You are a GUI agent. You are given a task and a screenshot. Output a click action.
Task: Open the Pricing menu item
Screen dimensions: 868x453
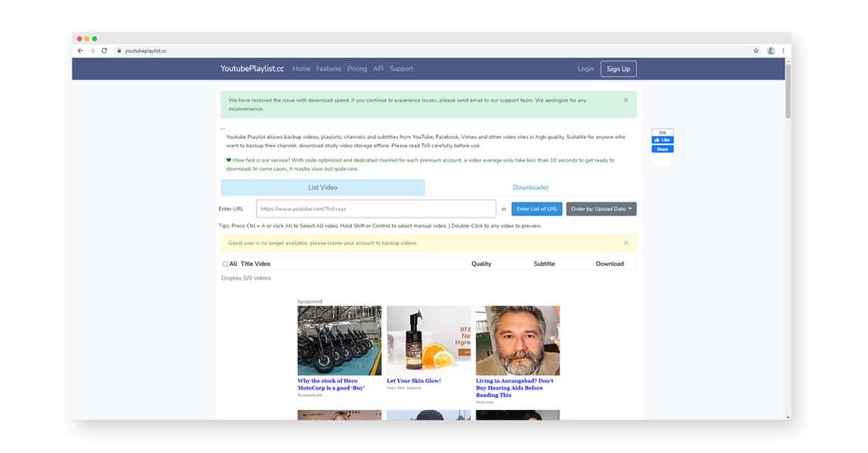click(357, 69)
